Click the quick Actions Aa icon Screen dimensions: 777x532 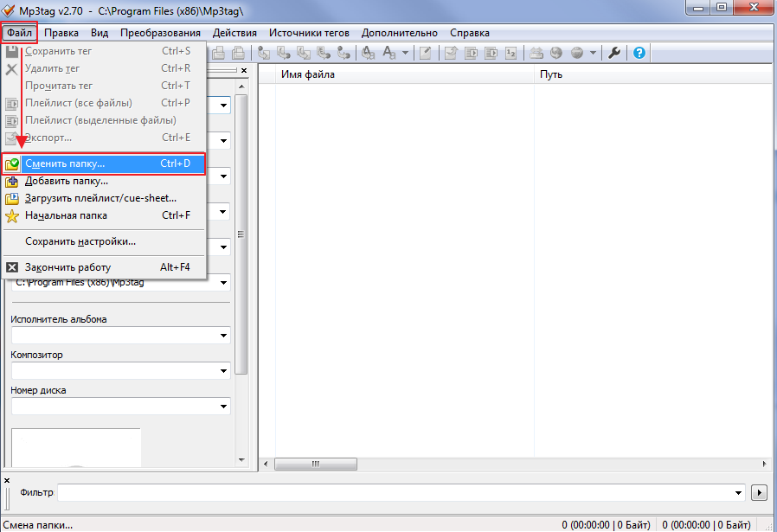[389, 53]
